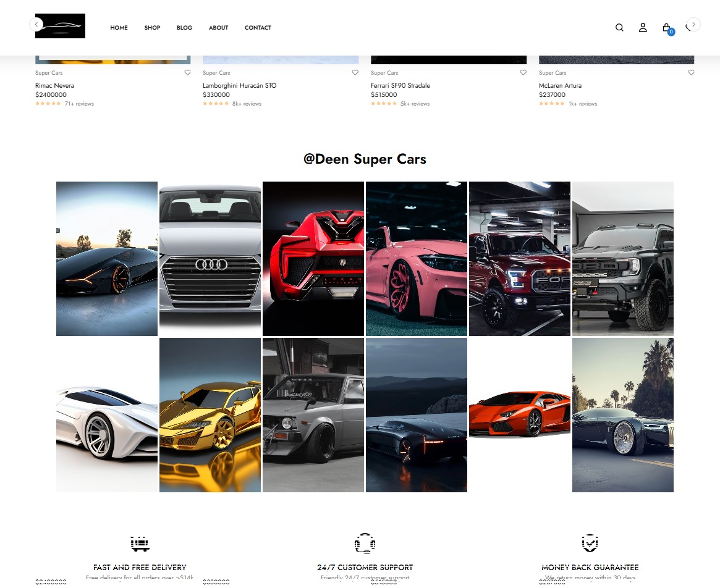Add McLaren Artura to wishlist using its heart

(691, 72)
